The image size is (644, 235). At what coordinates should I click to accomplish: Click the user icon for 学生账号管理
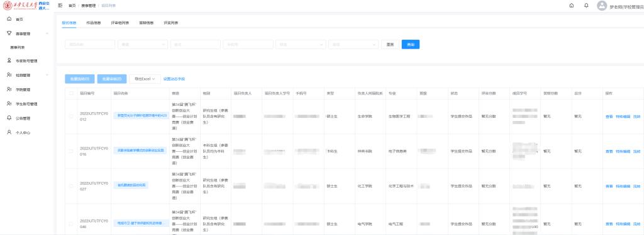coord(9,104)
